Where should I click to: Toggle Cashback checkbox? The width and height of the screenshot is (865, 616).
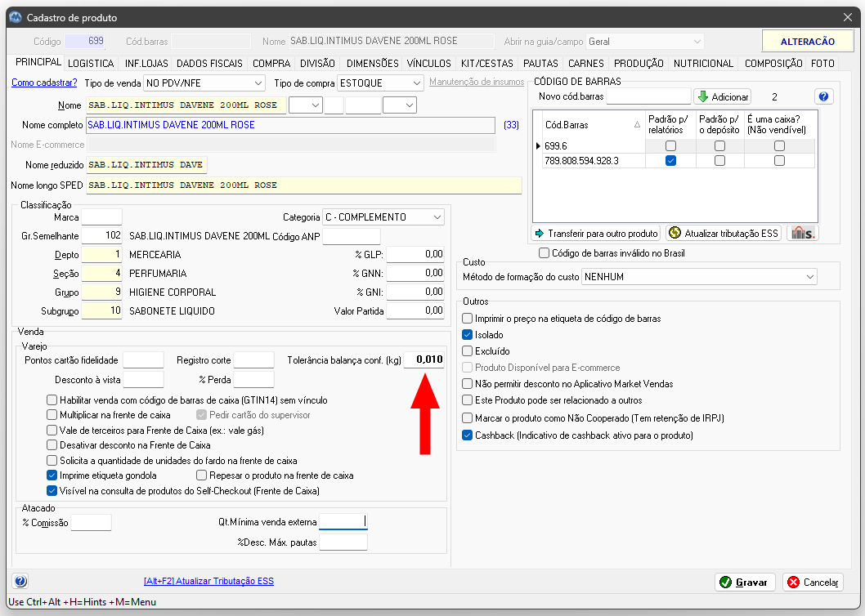[468, 435]
